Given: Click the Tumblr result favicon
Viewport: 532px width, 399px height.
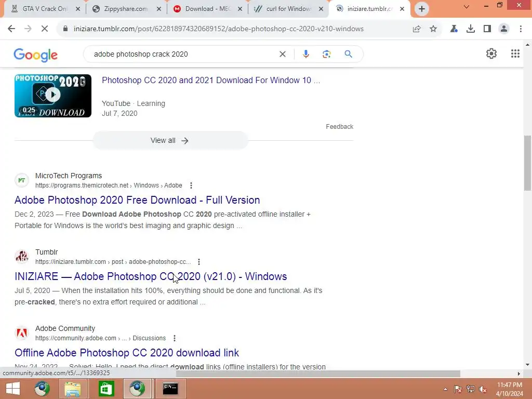Looking at the screenshot, I should [x=22, y=257].
